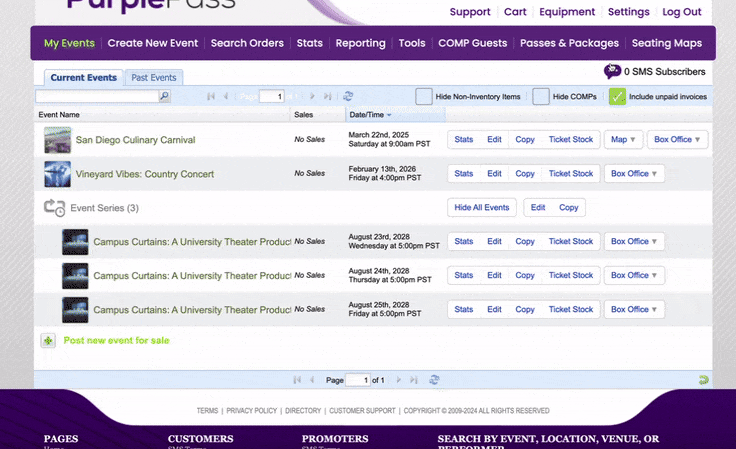Click the event search input field

pyautogui.click(x=97, y=97)
